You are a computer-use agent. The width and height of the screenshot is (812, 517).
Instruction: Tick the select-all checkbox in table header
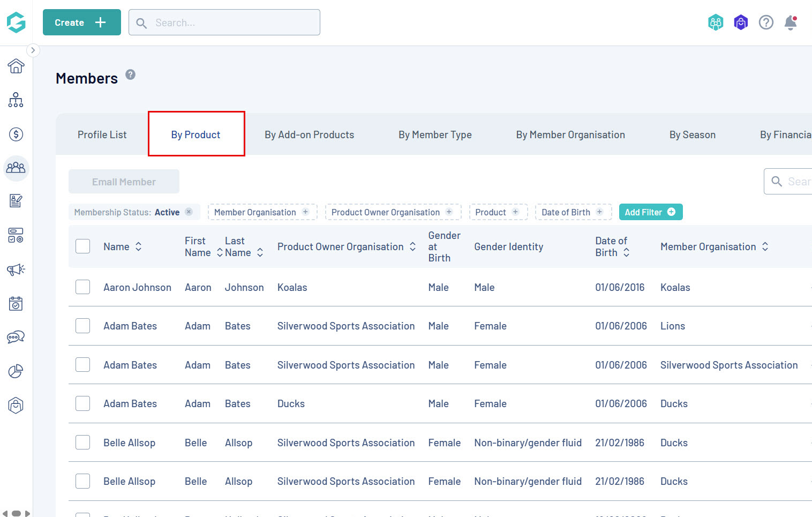pos(82,246)
